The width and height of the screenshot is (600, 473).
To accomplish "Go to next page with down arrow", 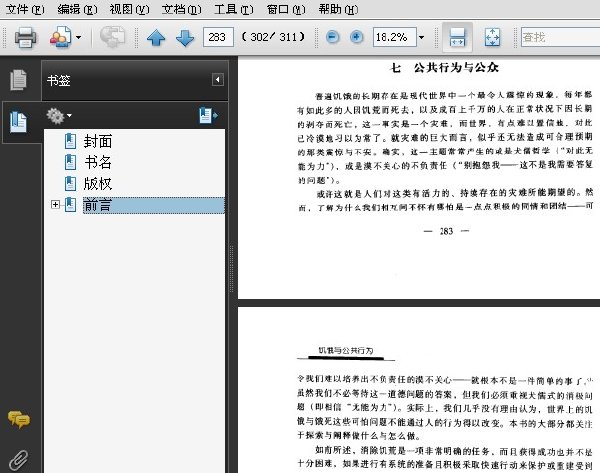I will [x=185, y=38].
